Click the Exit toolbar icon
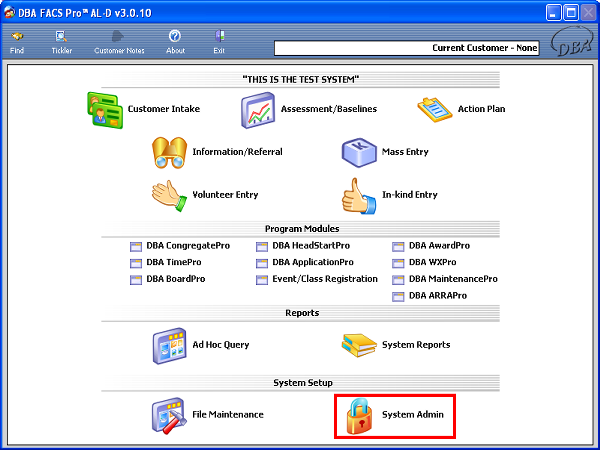 click(219, 42)
